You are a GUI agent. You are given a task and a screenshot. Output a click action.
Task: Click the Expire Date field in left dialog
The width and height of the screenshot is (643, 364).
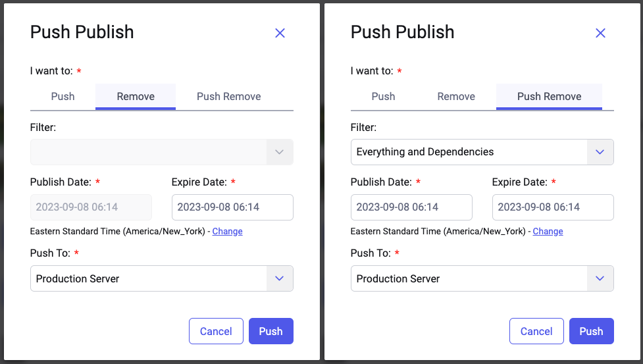click(x=232, y=207)
